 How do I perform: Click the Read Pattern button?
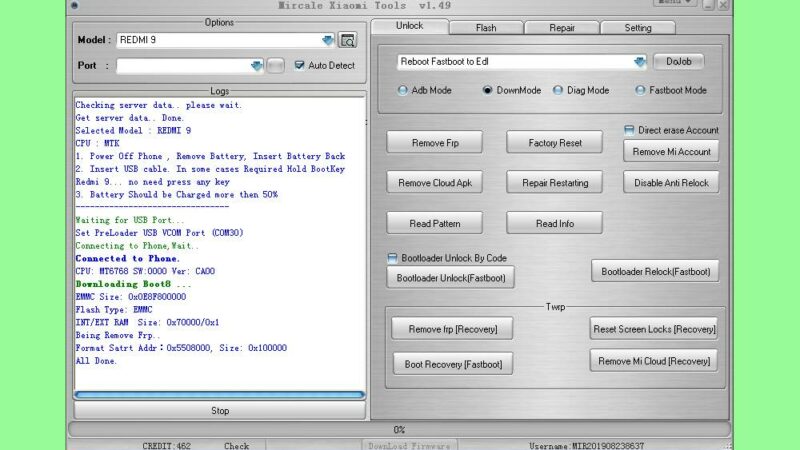(x=435, y=223)
